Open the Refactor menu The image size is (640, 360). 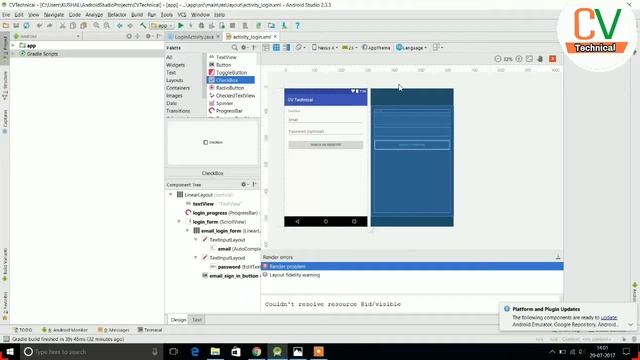pyautogui.click(x=117, y=15)
